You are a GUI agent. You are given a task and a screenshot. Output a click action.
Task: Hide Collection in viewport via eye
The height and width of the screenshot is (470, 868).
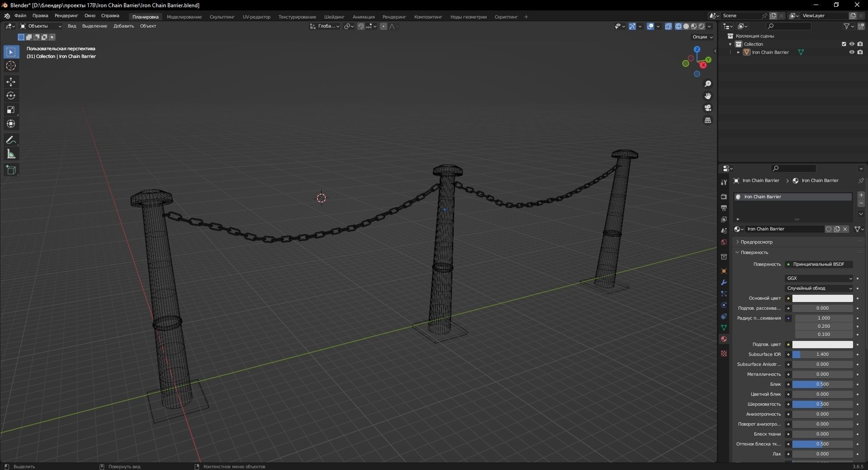pos(852,44)
